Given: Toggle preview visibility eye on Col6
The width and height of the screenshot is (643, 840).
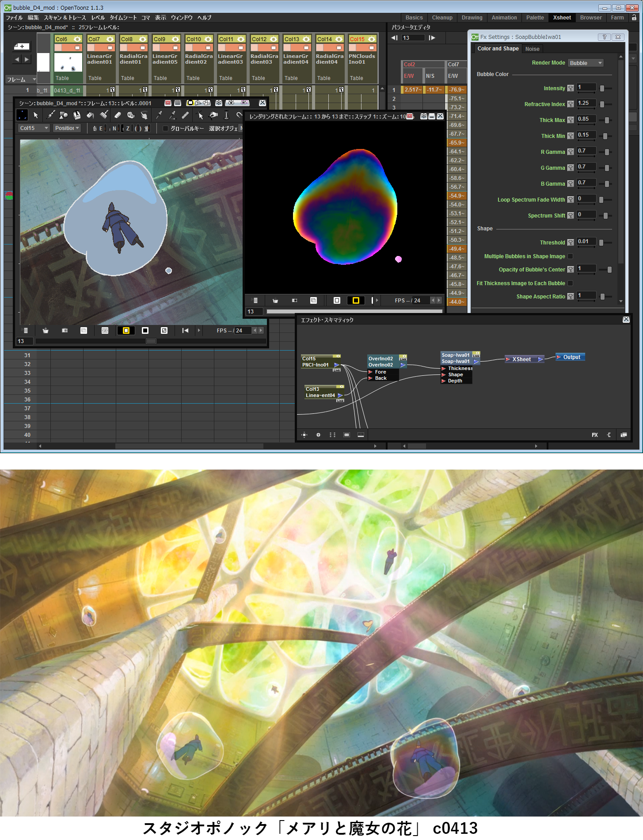Looking at the screenshot, I should [77, 39].
